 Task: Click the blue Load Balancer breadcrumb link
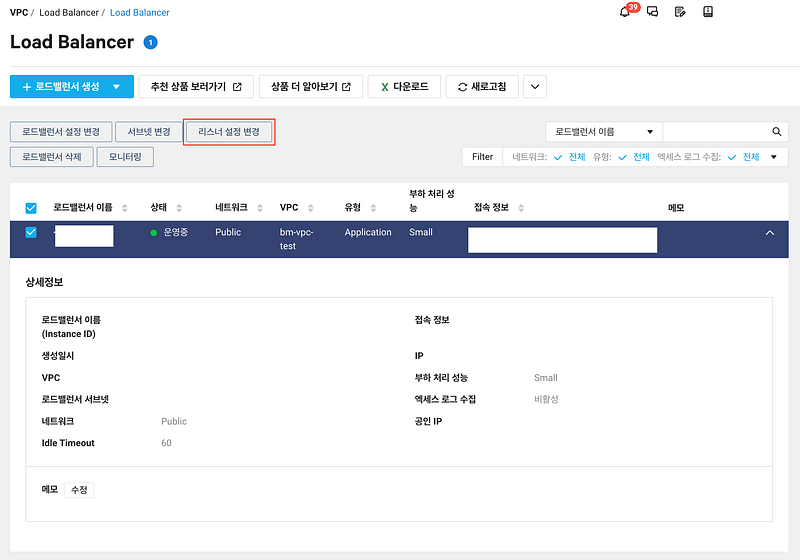coord(140,12)
